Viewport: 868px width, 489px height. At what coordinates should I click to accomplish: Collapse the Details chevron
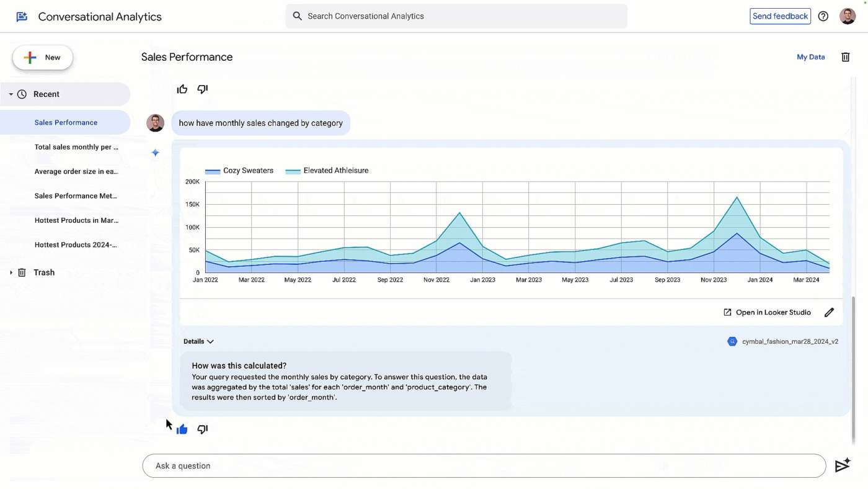point(210,341)
